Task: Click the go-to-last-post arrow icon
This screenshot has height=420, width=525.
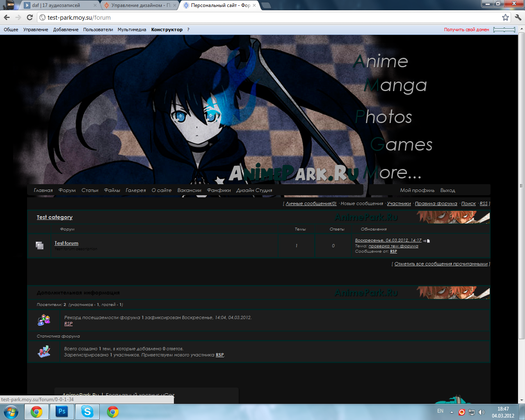Action: pos(427,241)
